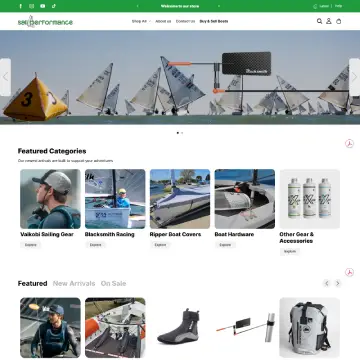Open Ripper Boat Covers category image
360x360 pixels.
click(180, 199)
